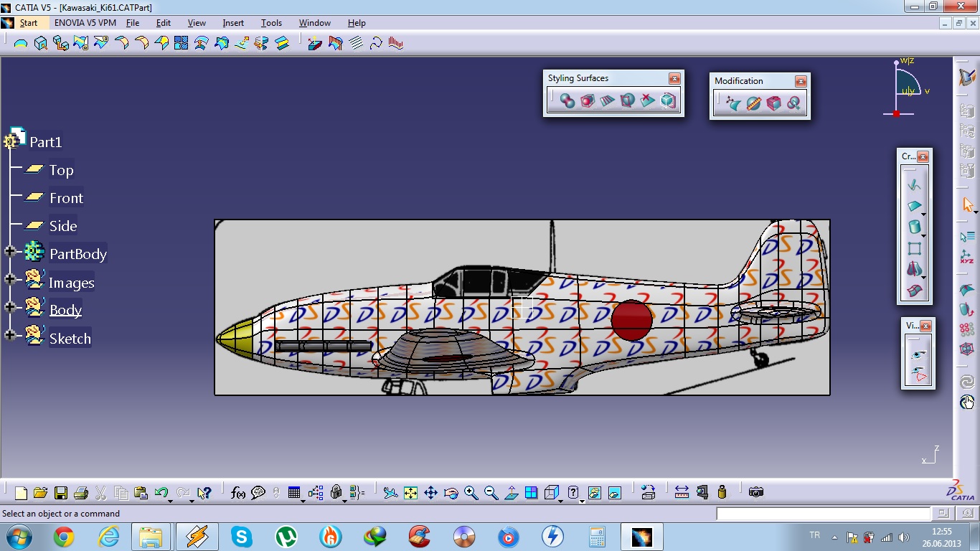
Task: Select the Rotate view icon
Action: pyautogui.click(x=451, y=493)
